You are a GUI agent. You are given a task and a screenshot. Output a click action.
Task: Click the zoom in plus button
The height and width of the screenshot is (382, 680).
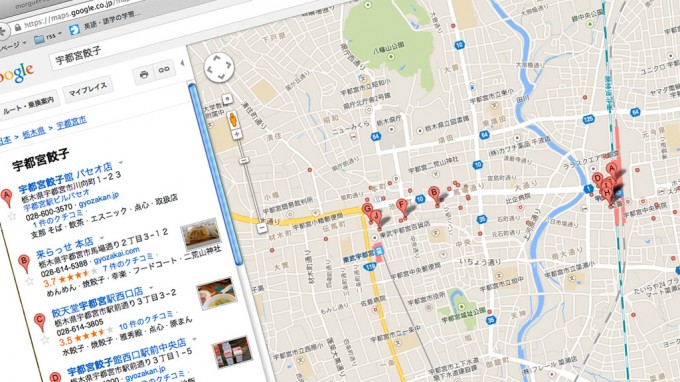point(237,134)
